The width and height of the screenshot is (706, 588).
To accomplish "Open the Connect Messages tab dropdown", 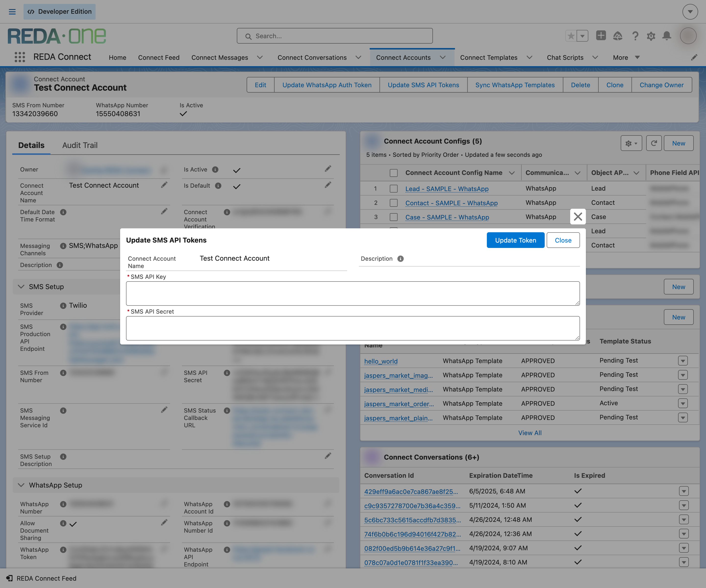I will tap(260, 58).
